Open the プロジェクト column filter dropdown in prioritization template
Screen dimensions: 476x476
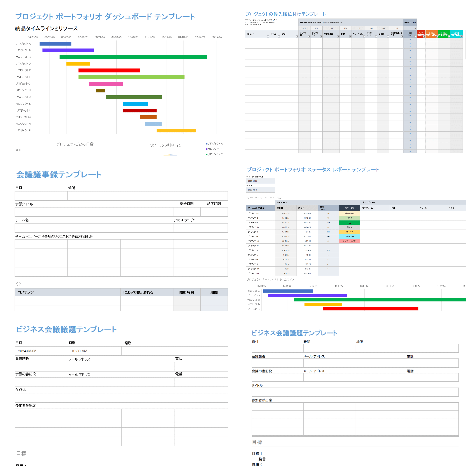(x=268, y=36)
